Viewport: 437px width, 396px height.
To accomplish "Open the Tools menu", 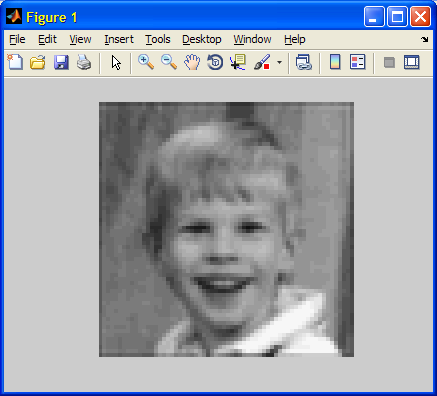I will [158, 39].
